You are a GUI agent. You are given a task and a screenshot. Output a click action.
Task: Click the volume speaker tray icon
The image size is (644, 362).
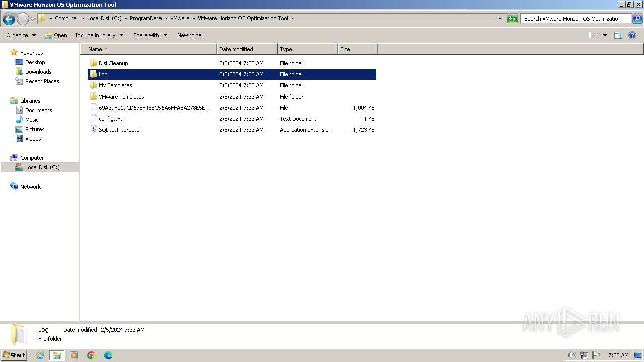(572, 355)
